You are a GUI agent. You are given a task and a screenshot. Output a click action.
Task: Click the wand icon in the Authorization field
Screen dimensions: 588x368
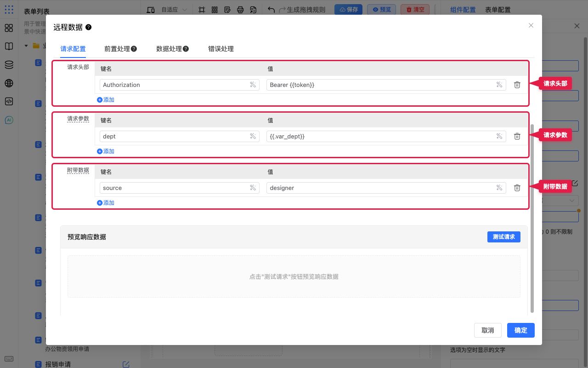(x=253, y=85)
